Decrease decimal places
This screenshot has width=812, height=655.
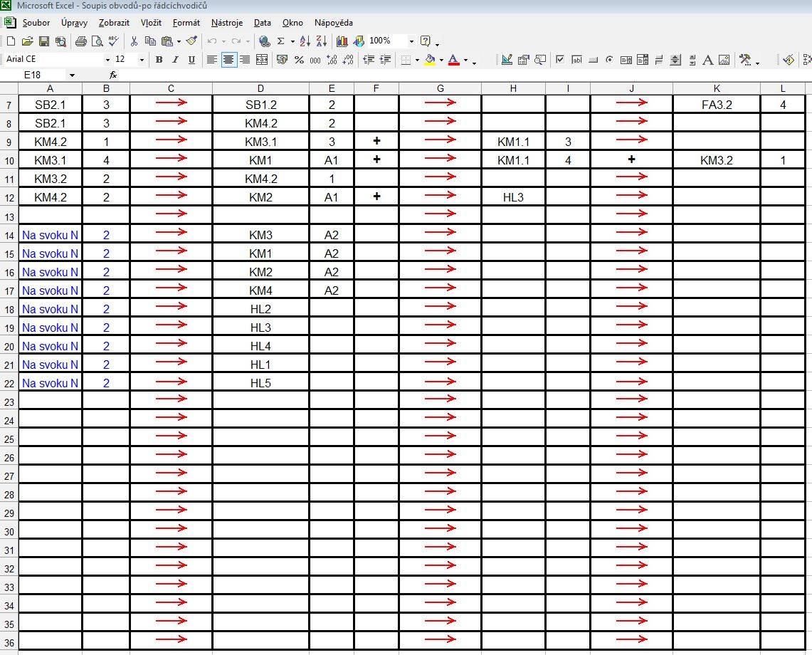tap(348, 60)
